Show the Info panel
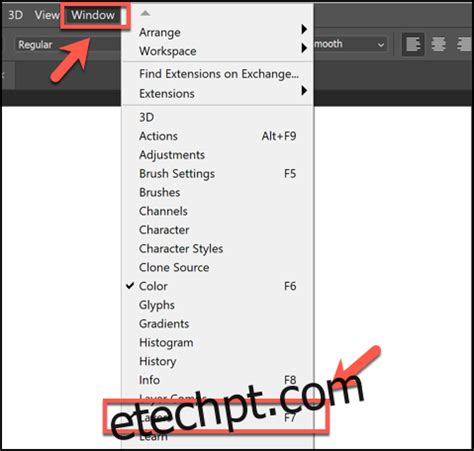This screenshot has width=474, height=451. [x=218, y=380]
